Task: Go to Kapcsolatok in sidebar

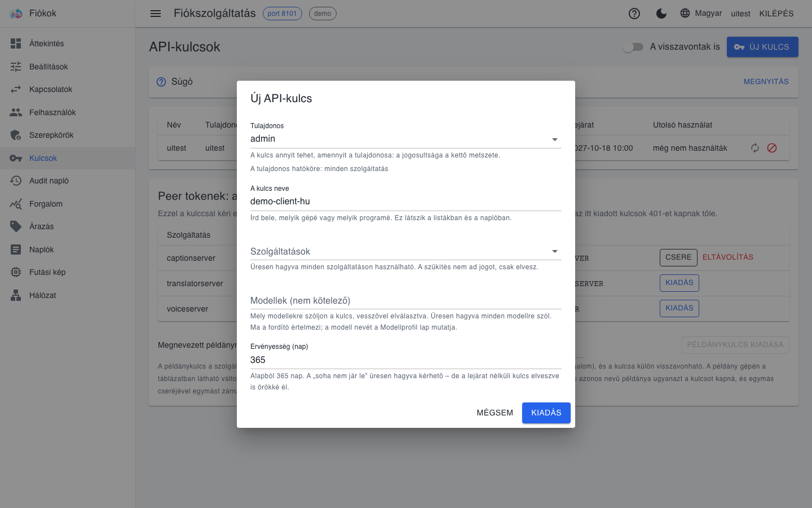Action: [x=68, y=89]
